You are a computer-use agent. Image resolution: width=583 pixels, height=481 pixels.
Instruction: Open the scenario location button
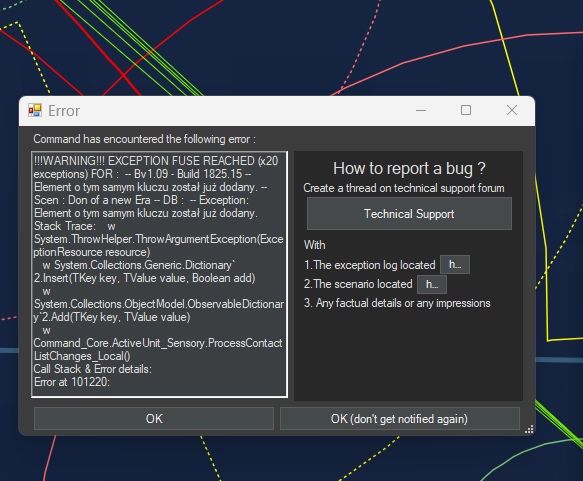point(432,284)
